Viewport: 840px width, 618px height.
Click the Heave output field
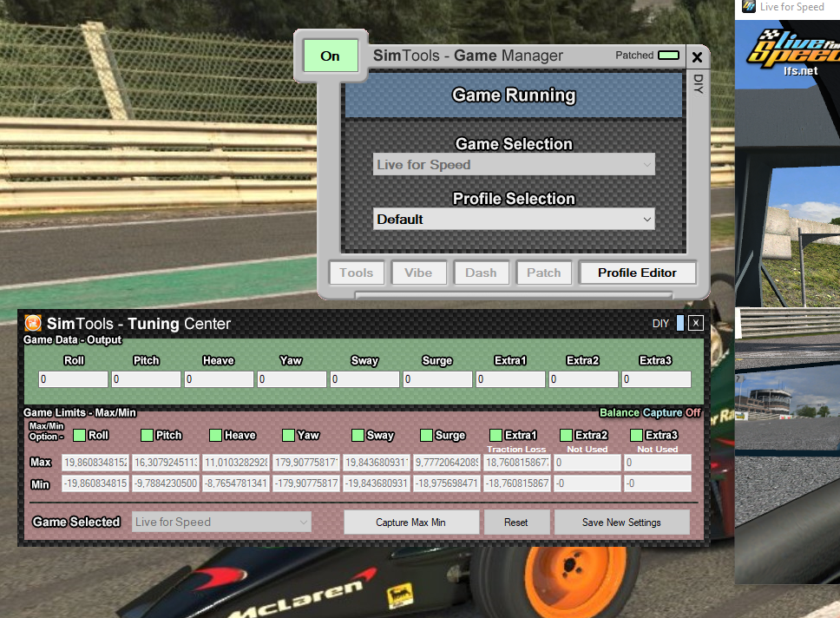pos(219,379)
